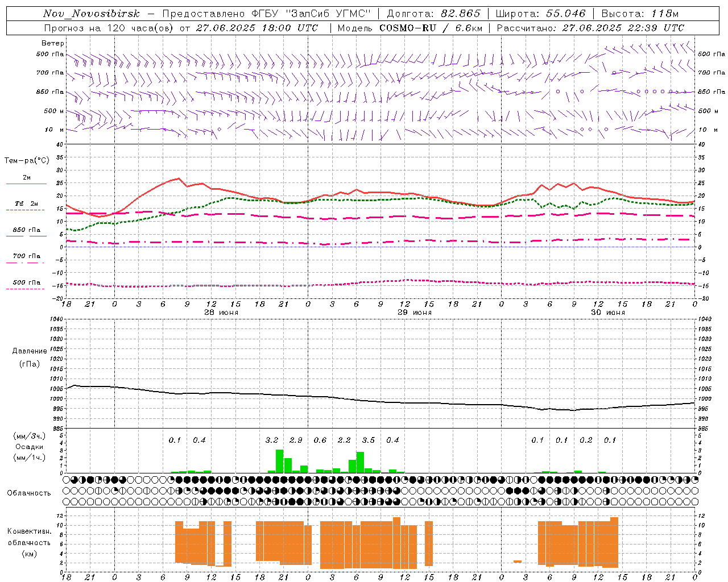This screenshot has height=582, width=728.
Task: Select the provider text ФГБУ "ЗапСиб УГМС"
Action: coord(311,14)
